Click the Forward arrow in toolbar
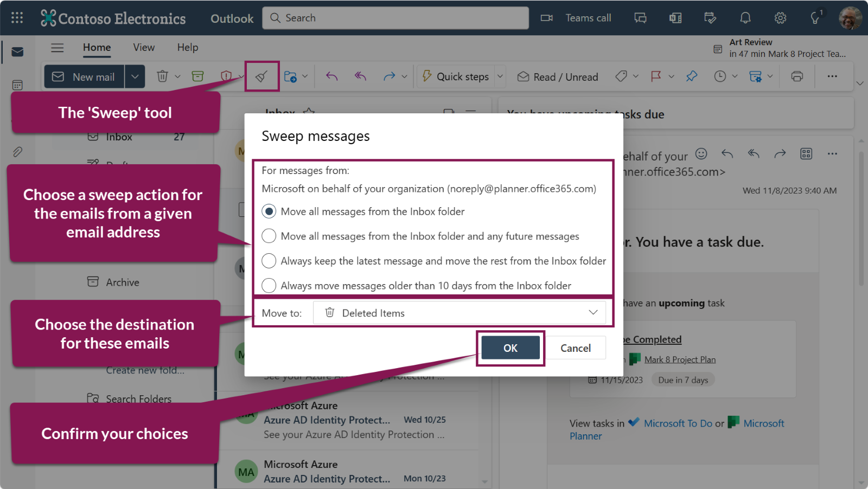This screenshot has height=489, width=868. coord(389,76)
